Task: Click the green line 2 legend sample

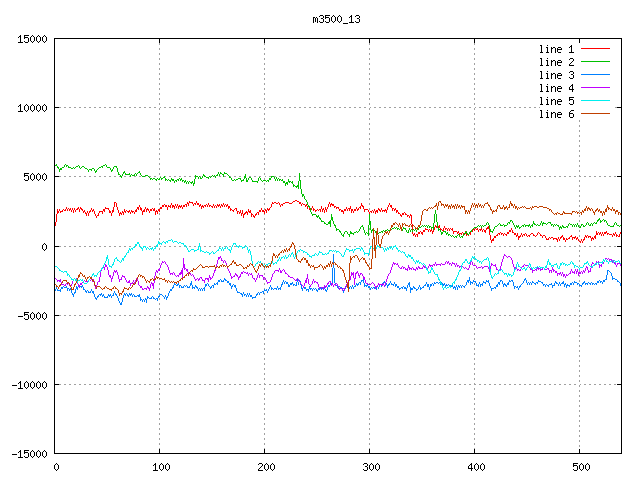Action: 594,62
